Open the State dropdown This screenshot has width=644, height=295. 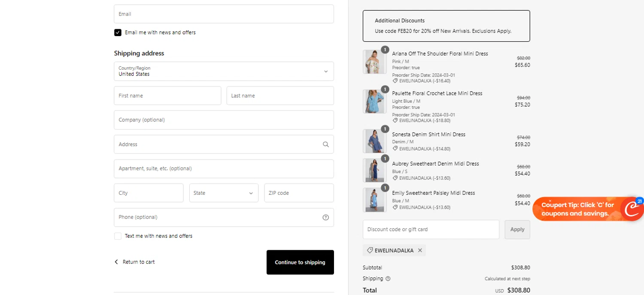(224, 193)
